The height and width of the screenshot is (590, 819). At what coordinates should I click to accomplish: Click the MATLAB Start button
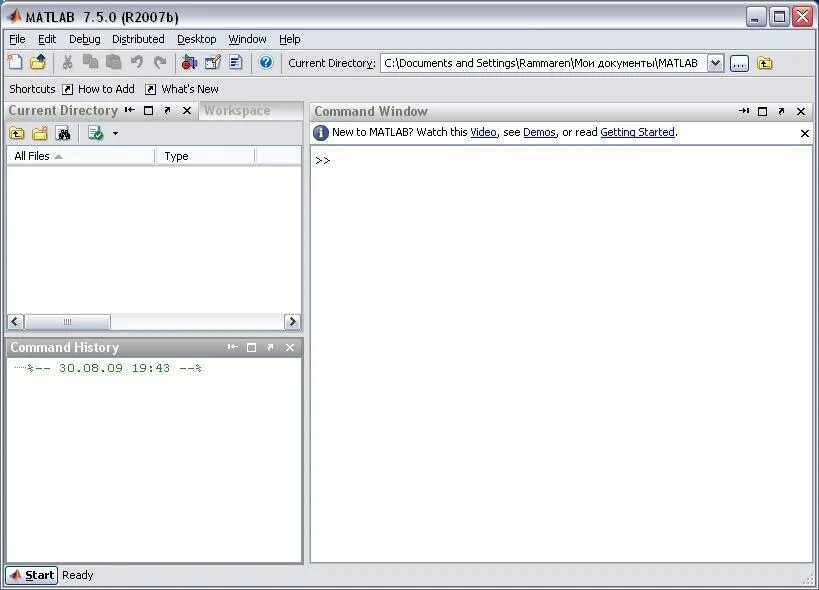tap(32, 575)
